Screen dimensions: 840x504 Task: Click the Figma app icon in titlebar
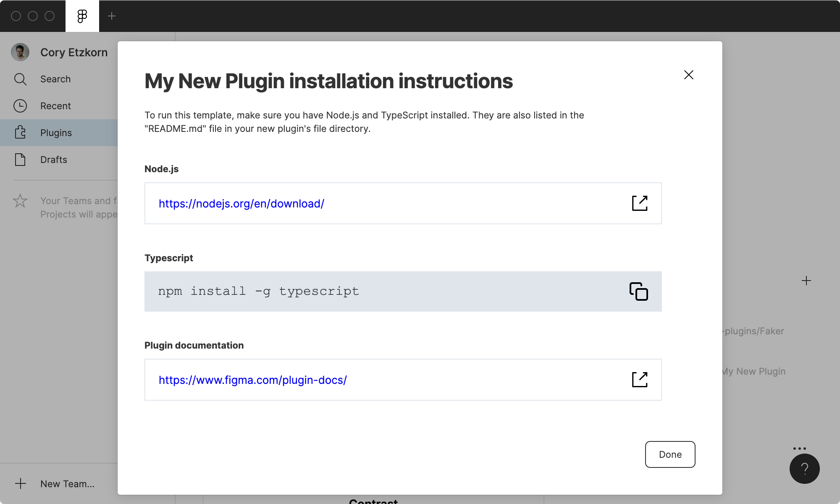coord(81,16)
